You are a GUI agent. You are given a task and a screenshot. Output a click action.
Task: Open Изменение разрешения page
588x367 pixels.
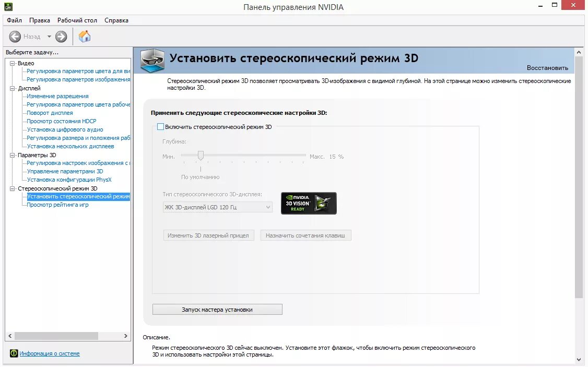coord(57,96)
